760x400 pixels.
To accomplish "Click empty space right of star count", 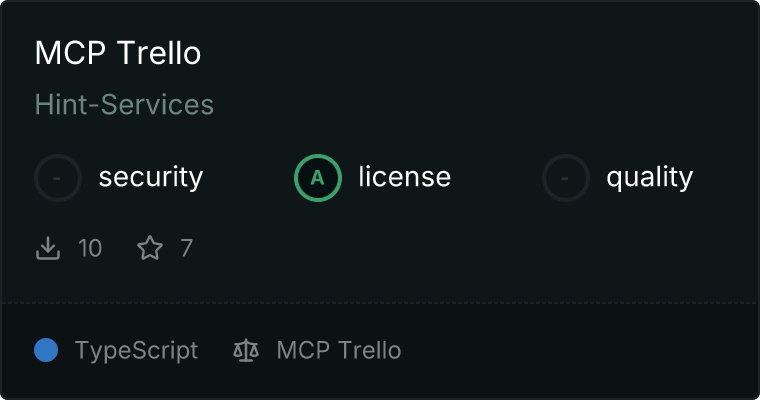I will coord(460,248).
